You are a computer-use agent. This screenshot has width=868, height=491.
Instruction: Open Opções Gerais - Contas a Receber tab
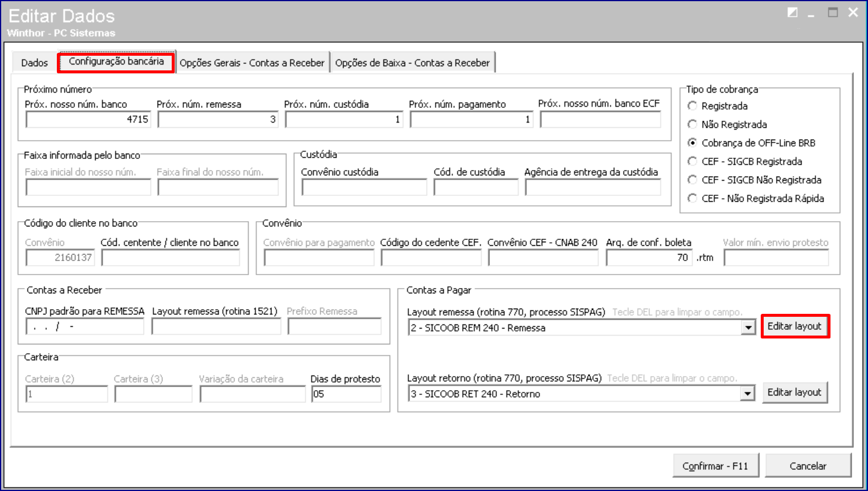pyautogui.click(x=252, y=63)
